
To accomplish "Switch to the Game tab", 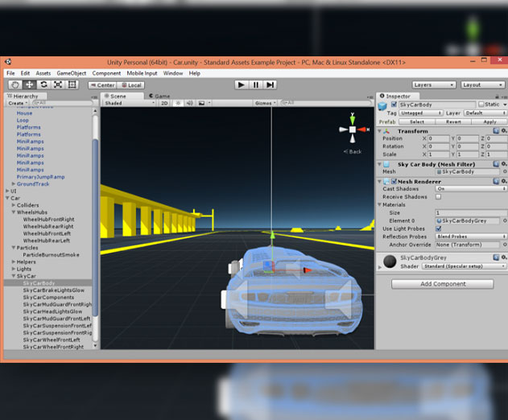I will [159, 97].
